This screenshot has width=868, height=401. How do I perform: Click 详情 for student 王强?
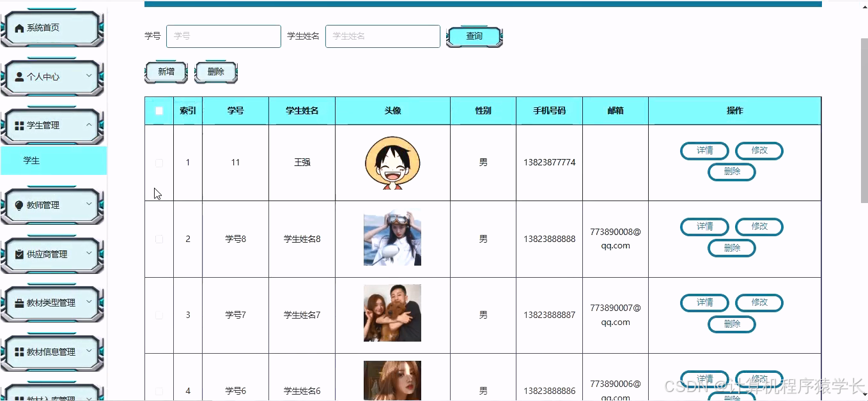pyautogui.click(x=704, y=151)
